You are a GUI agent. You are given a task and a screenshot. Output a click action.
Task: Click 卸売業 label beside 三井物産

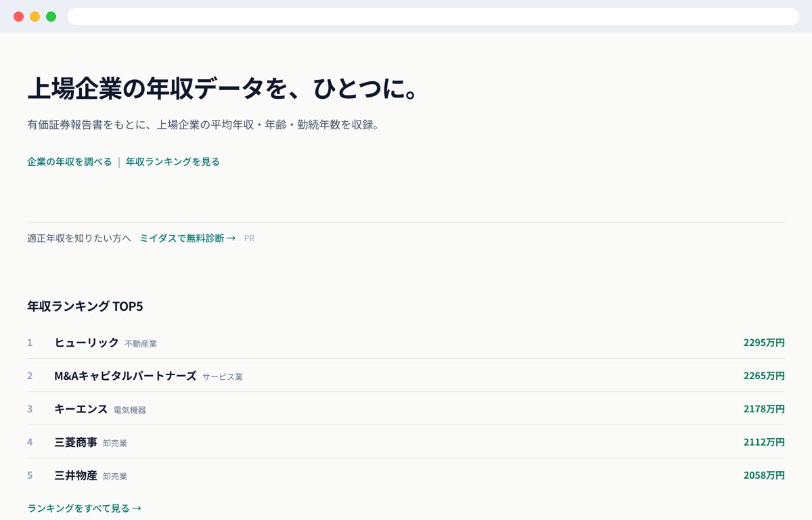115,477
